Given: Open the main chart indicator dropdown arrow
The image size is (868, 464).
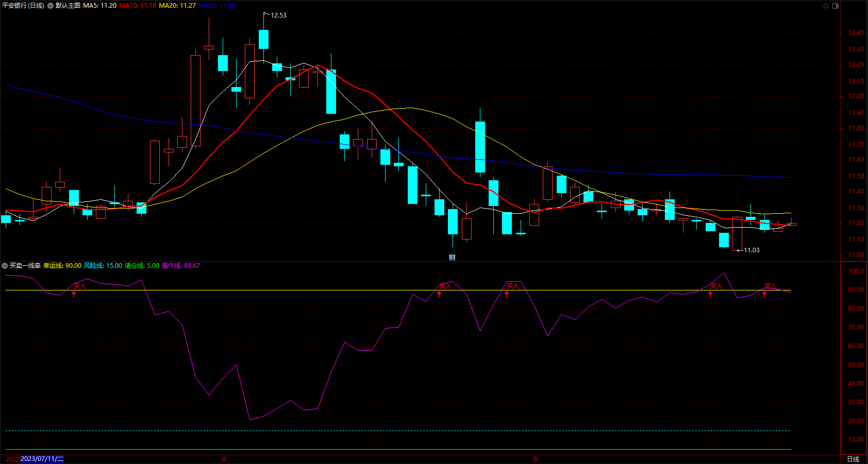Looking at the screenshot, I should [x=51, y=6].
